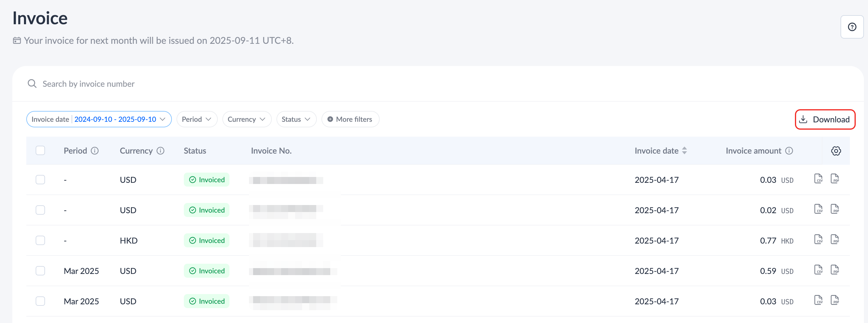The height and width of the screenshot is (323, 868).
Task: Click the Invoice amount info icon
Action: [x=789, y=151]
